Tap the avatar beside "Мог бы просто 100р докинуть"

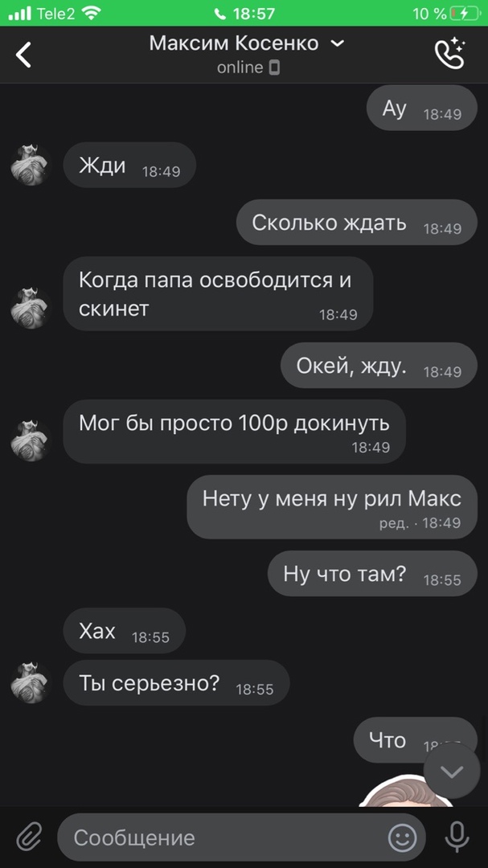(x=31, y=440)
